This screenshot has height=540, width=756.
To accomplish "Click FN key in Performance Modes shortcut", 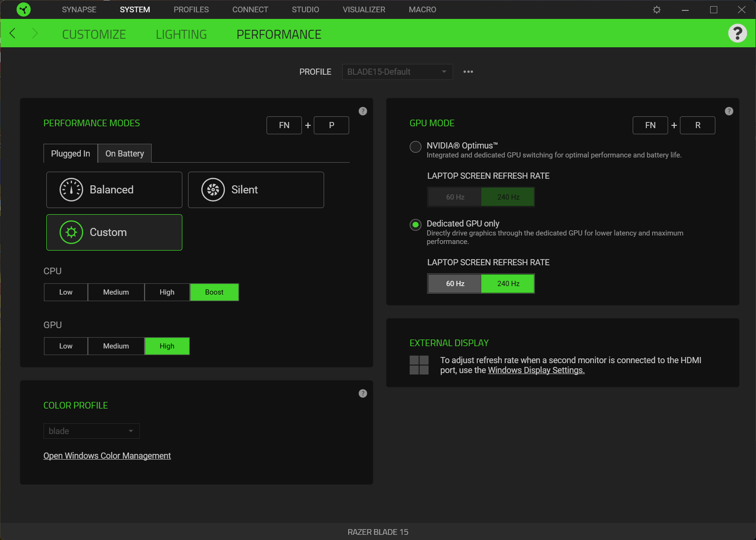I will point(284,125).
